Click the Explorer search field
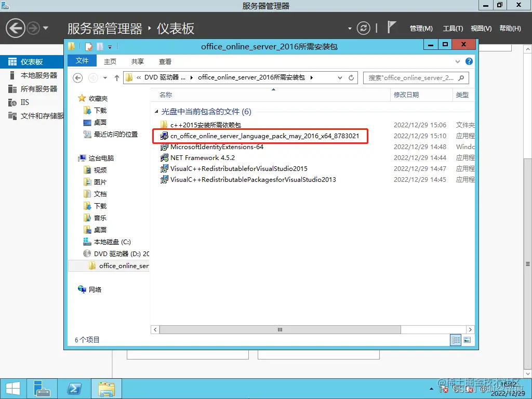Image resolution: width=532 pixels, height=399 pixels. click(416, 78)
